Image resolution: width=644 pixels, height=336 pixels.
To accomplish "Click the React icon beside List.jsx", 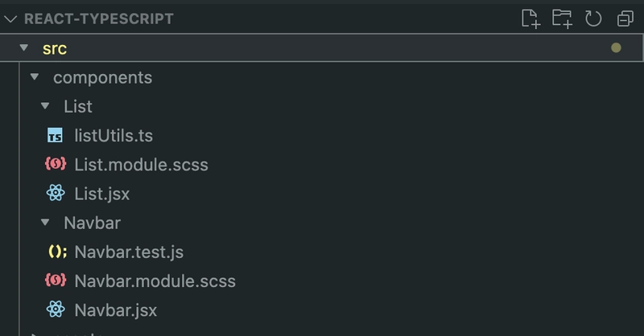I will pyautogui.click(x=56, y=193).
